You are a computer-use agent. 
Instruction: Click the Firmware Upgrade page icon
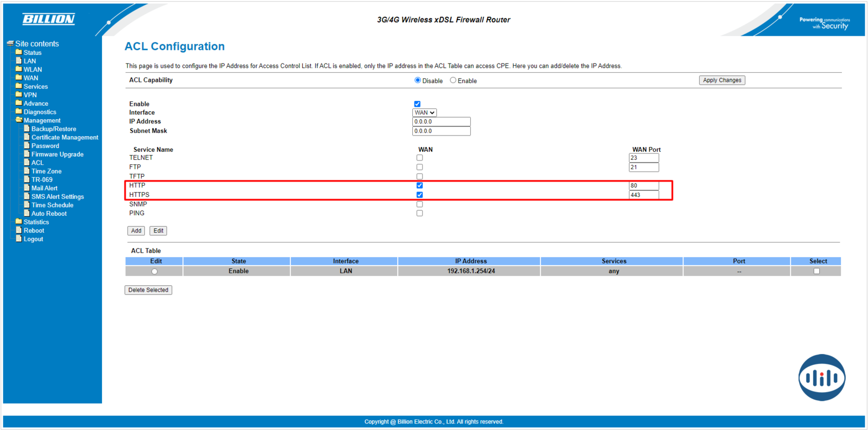click(x=27, y=154)
